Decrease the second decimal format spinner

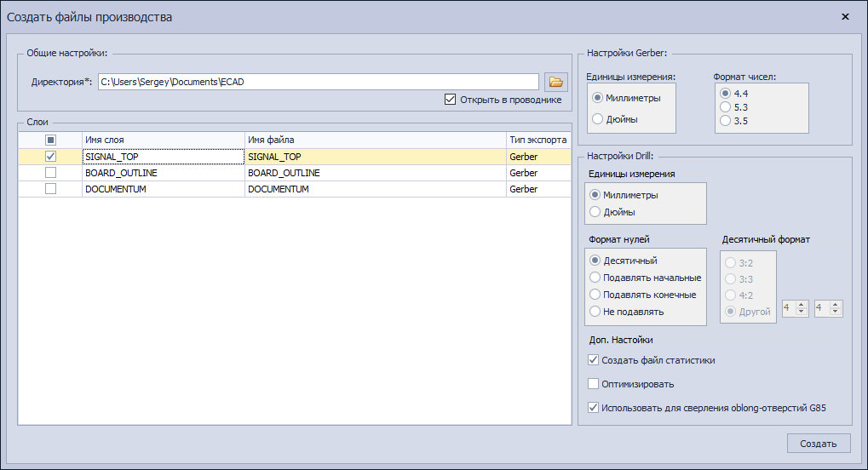(836, 312)
